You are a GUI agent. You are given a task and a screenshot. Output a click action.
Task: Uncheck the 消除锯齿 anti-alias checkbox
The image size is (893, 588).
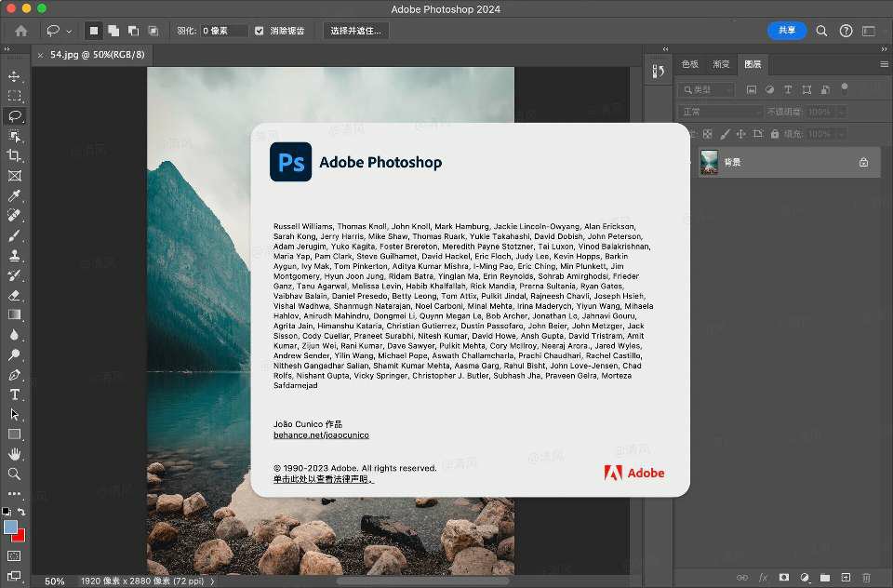click(259, 31)
